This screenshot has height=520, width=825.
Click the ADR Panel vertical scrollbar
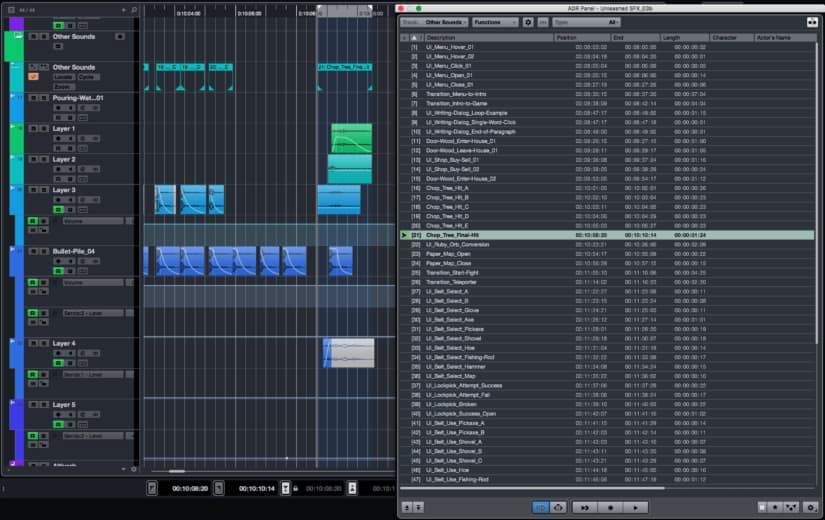click(x=818, y=194)
